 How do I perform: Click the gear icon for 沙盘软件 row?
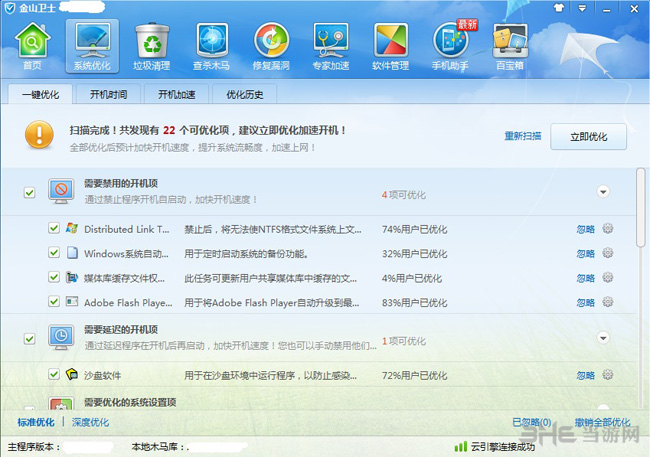click(x=607, y=375)
